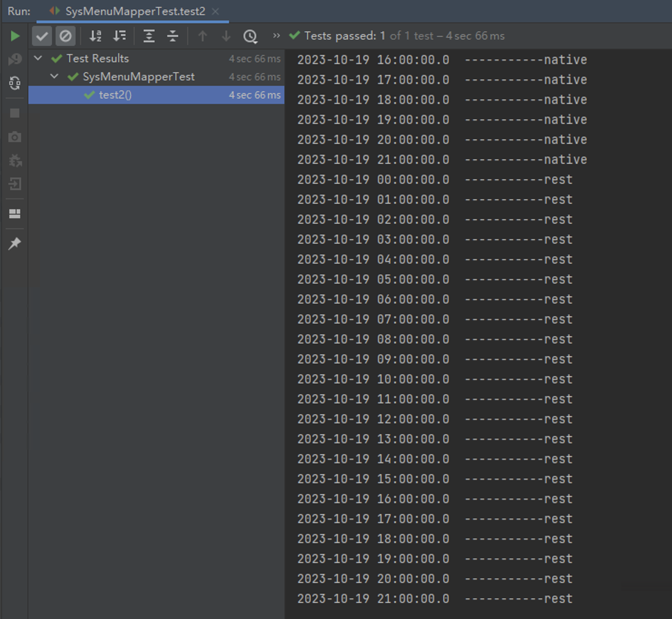Image resolution: width=672 pixels, height=619 pixels.
Task: Select the Sort Alphabetically icon
Action: (x=95, y=36)
